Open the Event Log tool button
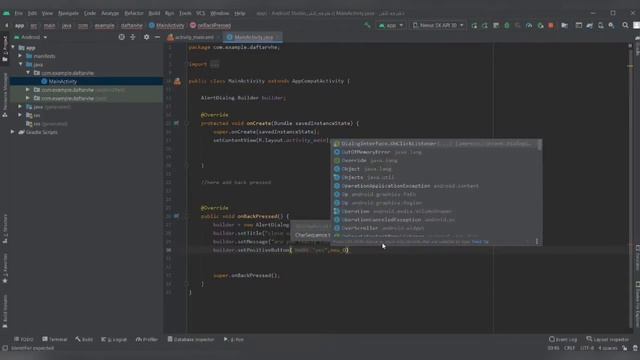This screenshot has width=640, height=360. 563,339
